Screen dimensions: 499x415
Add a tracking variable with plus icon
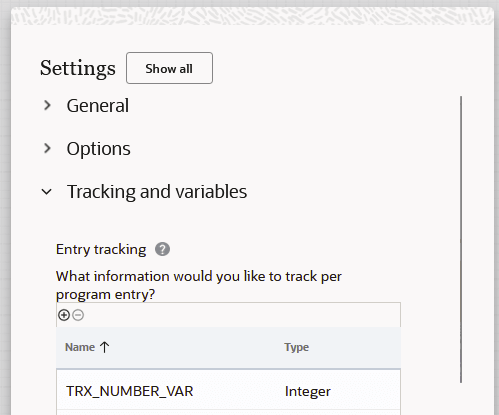64,315
